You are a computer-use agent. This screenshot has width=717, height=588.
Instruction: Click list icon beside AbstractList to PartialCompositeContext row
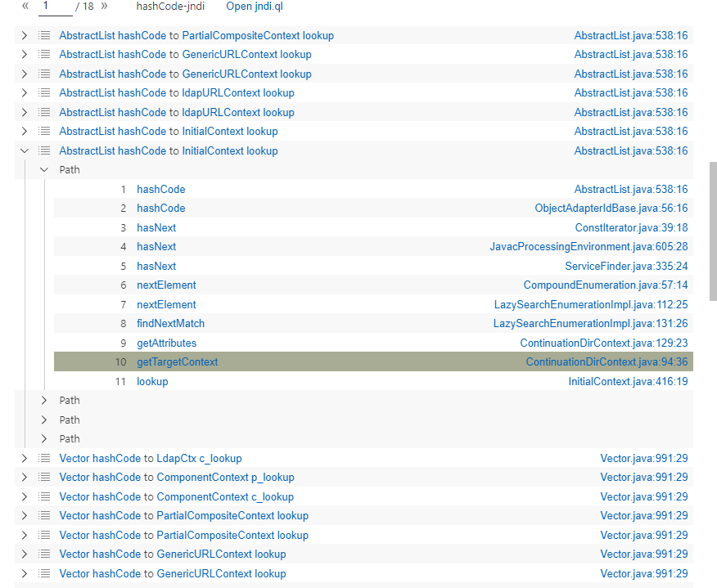tap(44, 36)
